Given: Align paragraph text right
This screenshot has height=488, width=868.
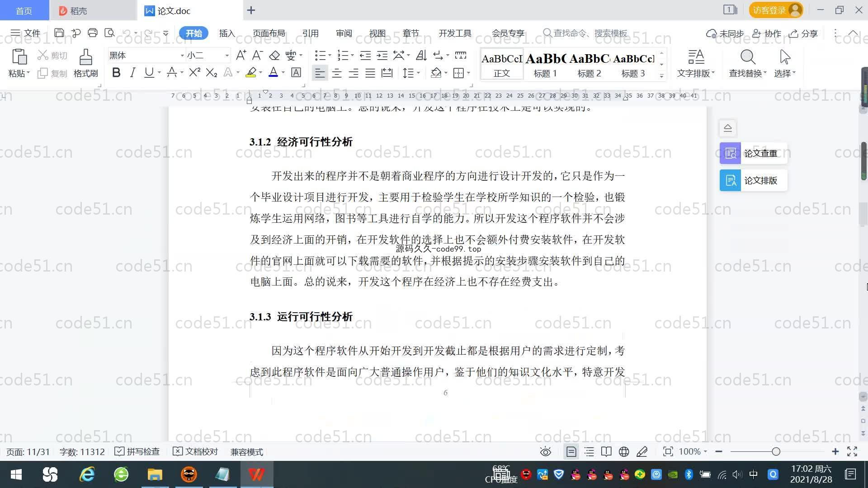Looking at the screenshot, I should click(x=354, y=73).
